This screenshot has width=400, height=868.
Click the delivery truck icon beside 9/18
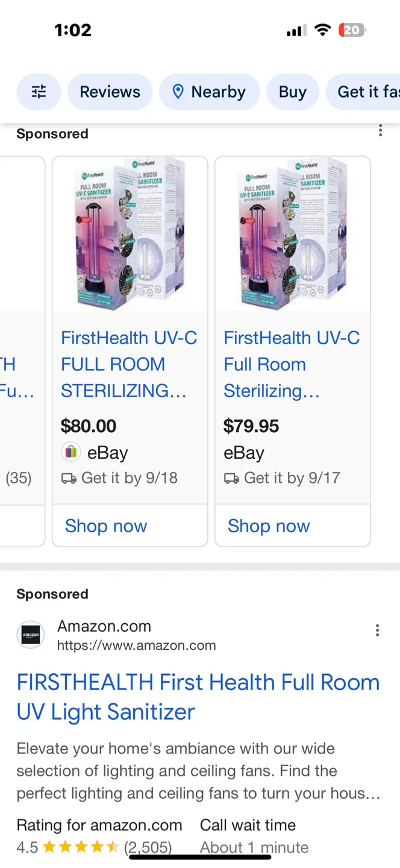pyautogui.click(x=69, y=477)
